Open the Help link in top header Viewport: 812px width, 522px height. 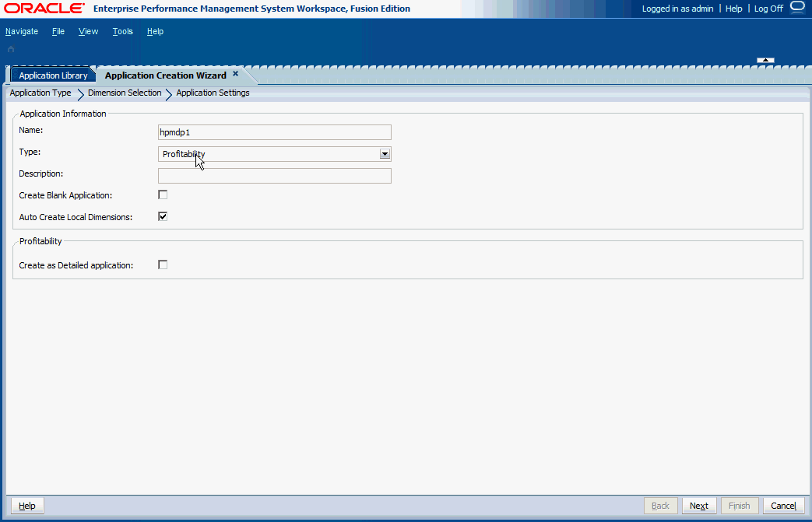734,9
